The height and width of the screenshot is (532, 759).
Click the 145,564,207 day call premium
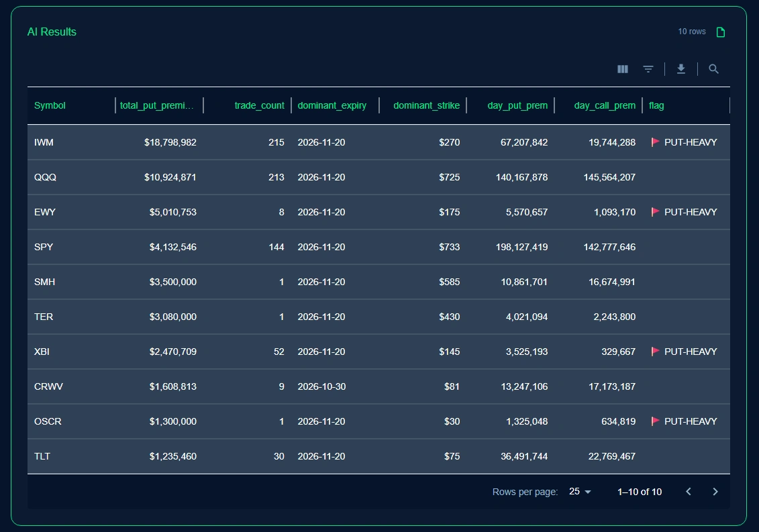(609, 177)
